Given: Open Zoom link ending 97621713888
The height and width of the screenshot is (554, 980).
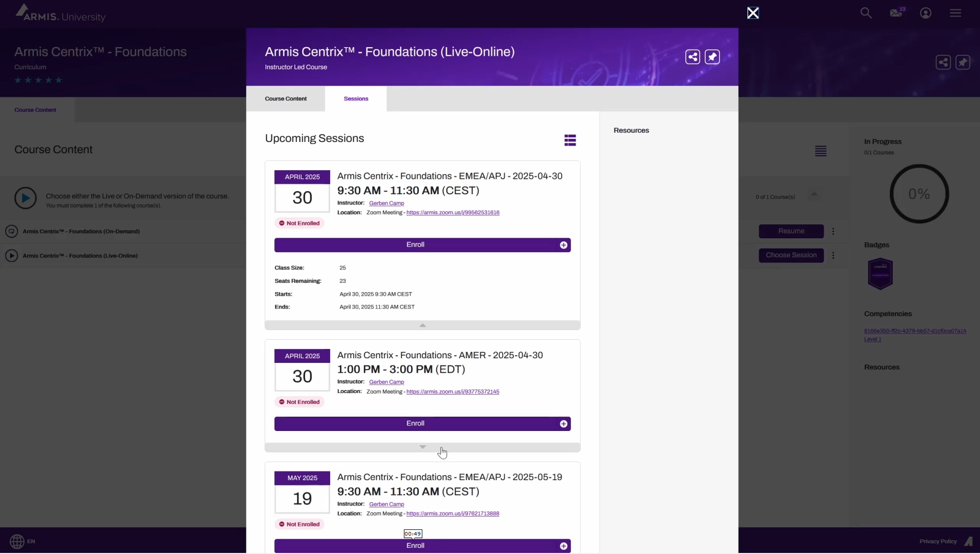Looking at the screenshot, I should point(453,514).
